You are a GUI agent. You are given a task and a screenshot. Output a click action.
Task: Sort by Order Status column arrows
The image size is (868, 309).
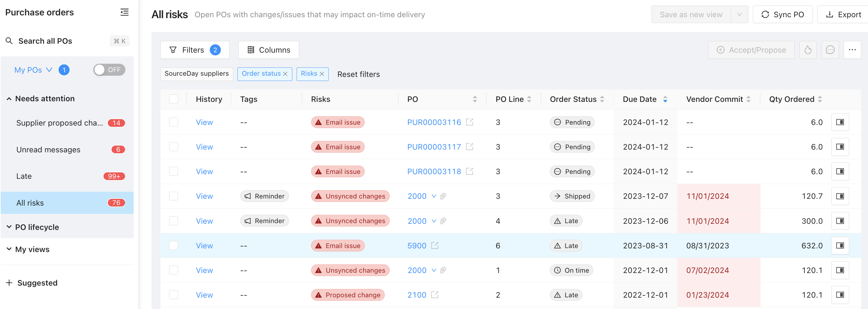pos(602,99)
